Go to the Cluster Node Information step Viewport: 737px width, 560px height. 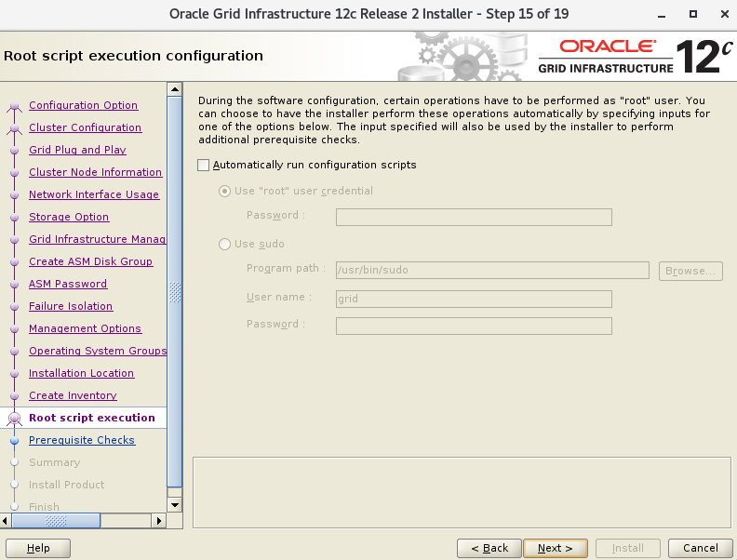95,172
